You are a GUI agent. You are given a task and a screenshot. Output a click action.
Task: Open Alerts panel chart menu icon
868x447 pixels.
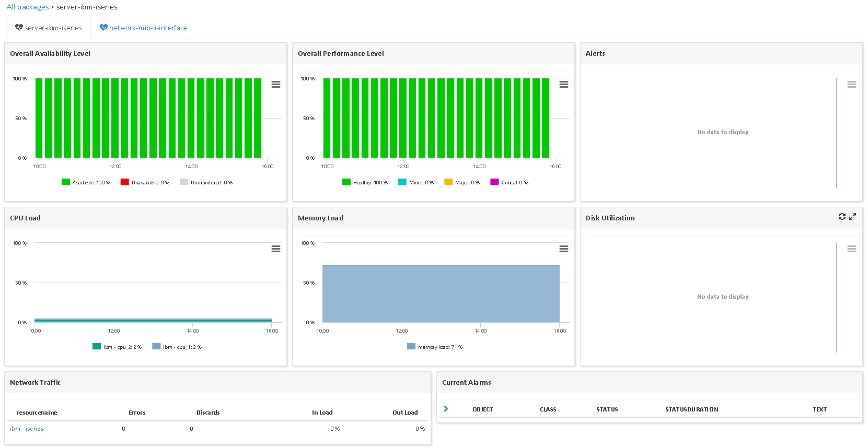pyautogui.click(x=852, y=84)
